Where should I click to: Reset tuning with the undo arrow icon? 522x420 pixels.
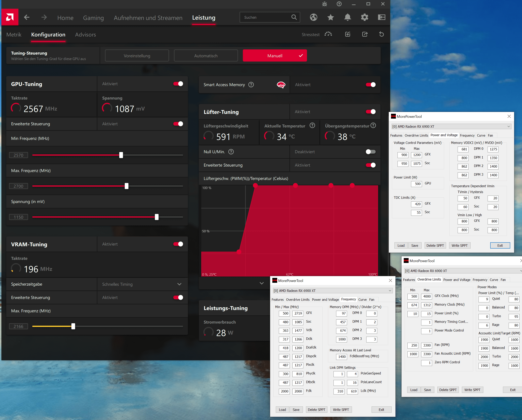tap(381, 34)
